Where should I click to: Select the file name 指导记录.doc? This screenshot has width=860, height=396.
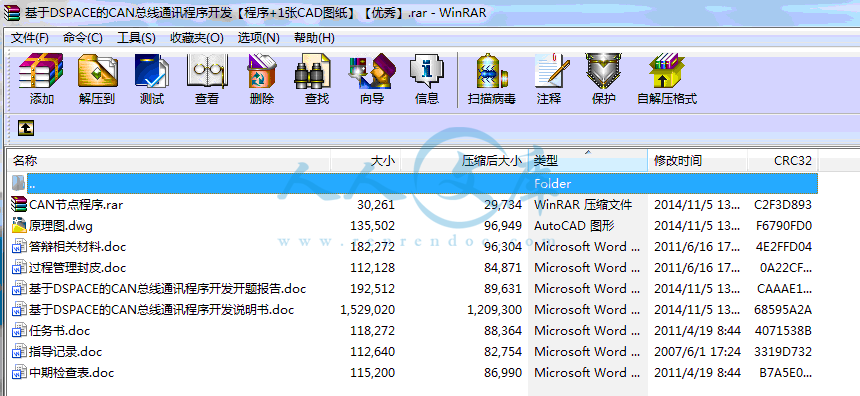66,352
